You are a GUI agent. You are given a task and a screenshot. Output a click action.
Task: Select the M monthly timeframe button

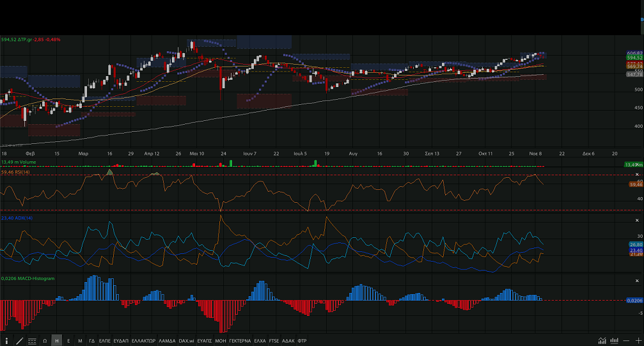pos(80,341)
